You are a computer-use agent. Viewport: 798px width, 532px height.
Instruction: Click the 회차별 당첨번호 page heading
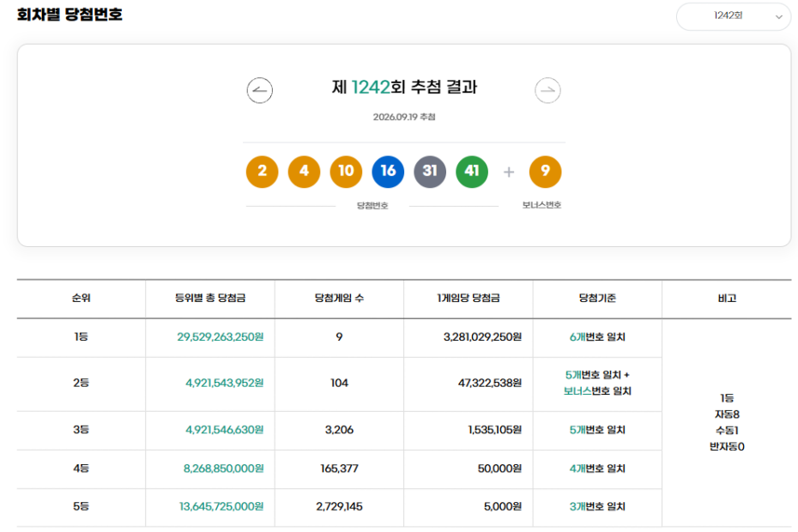70,15
